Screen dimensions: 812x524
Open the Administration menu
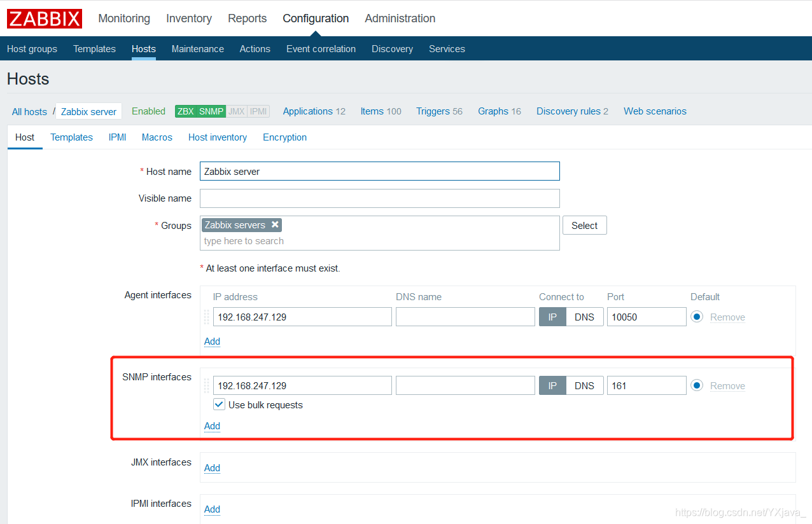point(400,18)
